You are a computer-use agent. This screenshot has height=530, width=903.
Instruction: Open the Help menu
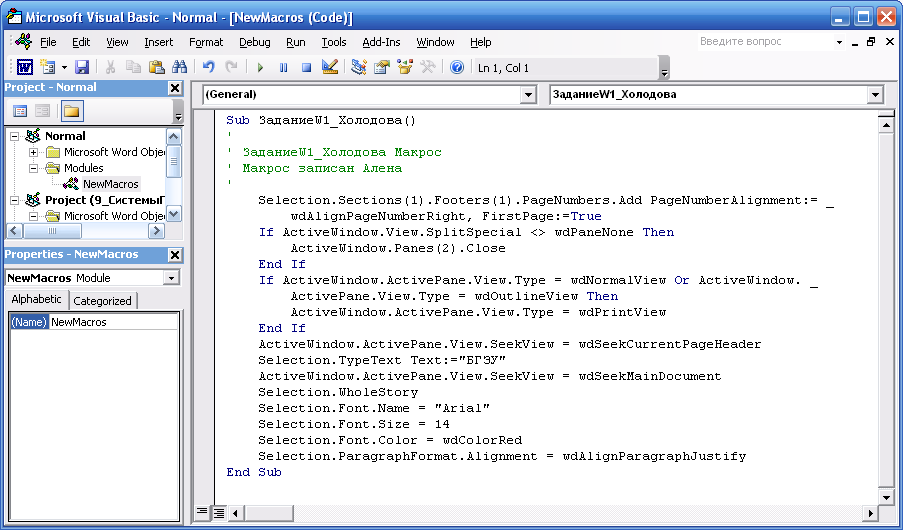point(480,42)
